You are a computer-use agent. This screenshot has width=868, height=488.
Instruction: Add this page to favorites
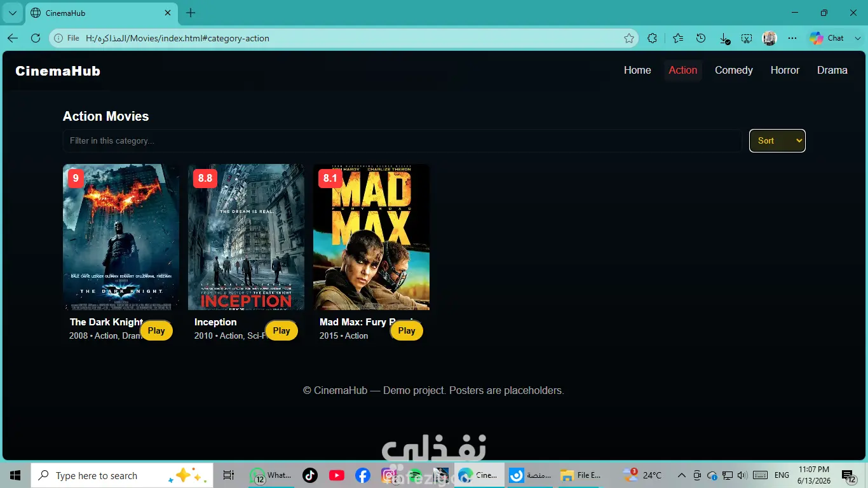[629, 38]
